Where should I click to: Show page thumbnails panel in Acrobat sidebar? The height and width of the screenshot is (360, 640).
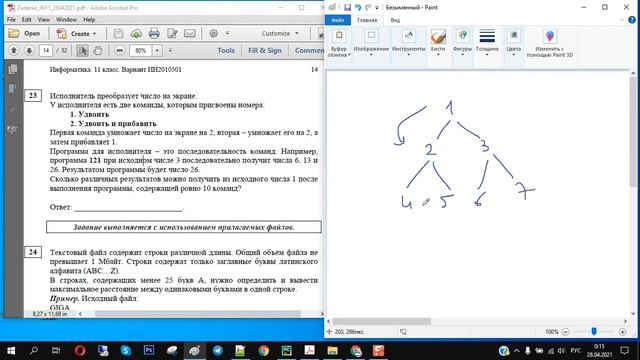pos(13,69)
